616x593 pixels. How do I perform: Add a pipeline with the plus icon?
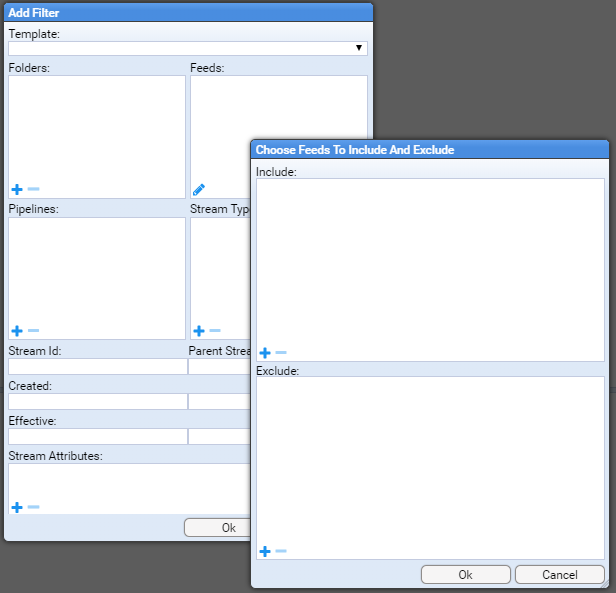click(x=16, y=331)
